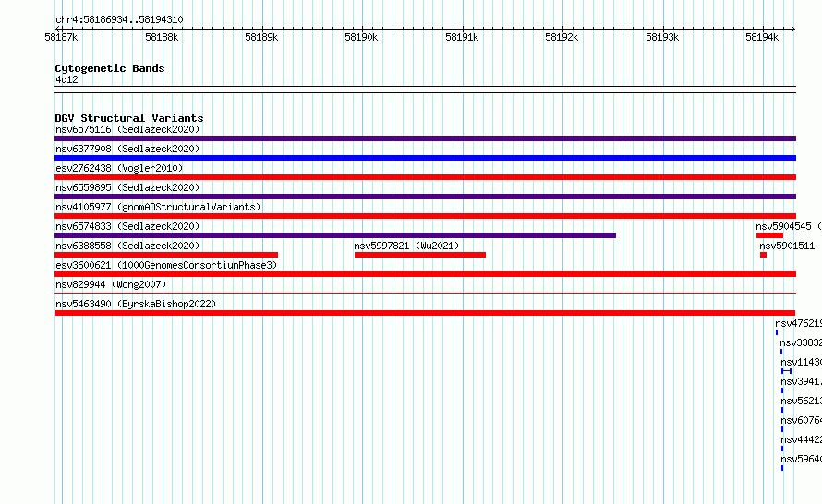Open the truncated nsv60764 variant label
Viewport: 822px width, 504px height.
click(x=801, y=420)
